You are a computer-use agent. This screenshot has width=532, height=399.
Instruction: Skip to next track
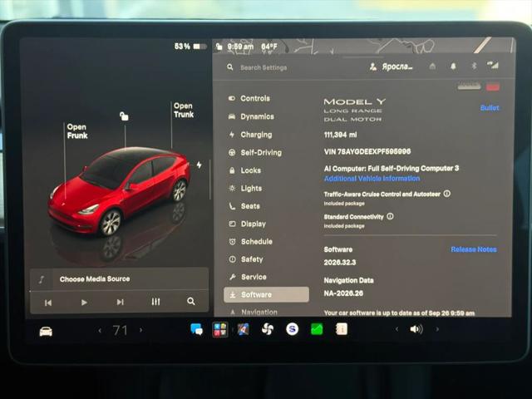point(120,302)
